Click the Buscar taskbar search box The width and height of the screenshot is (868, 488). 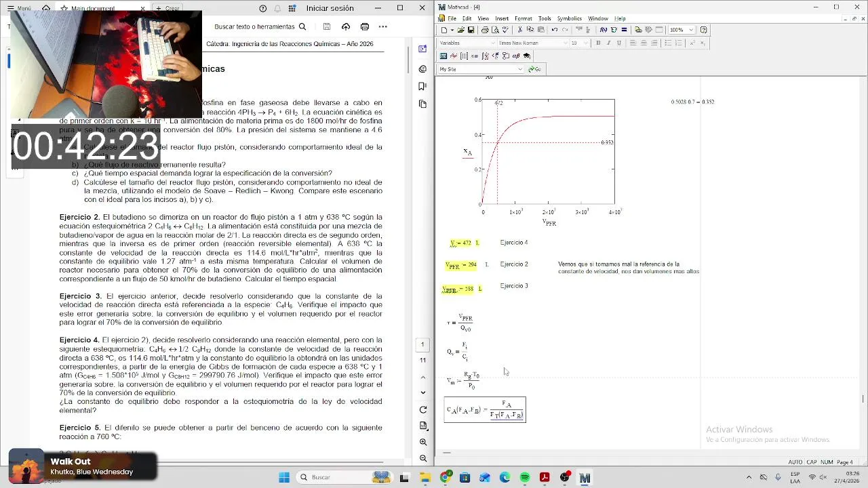[343, 477]
